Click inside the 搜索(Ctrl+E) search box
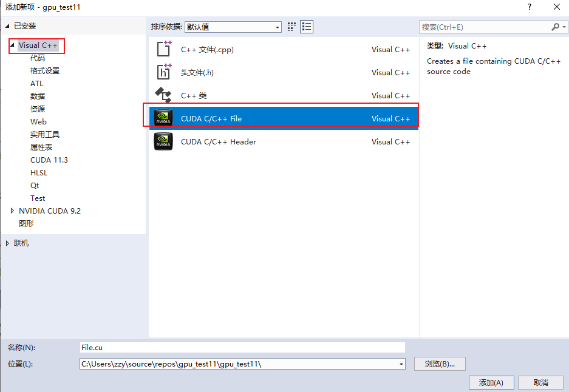The image size is (569, 392). coord(480,27)
